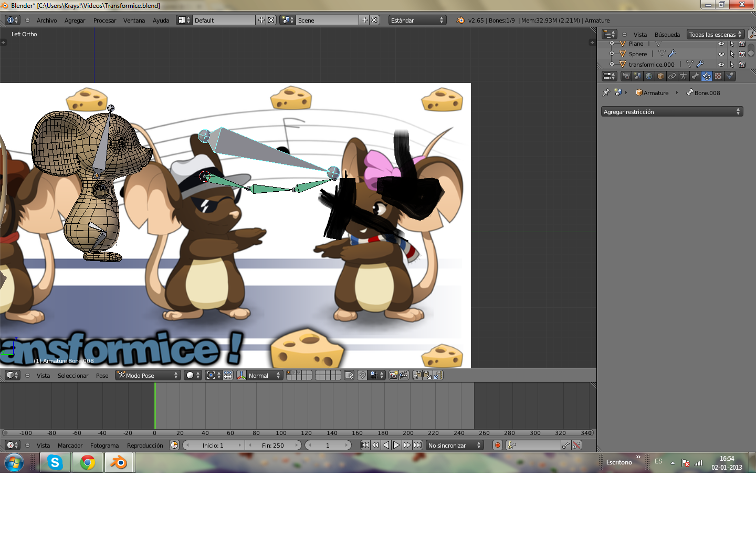Toggle renderability camera for transformice.000
This screenshot has height=538, width=756.
click(x=742, y=64)
